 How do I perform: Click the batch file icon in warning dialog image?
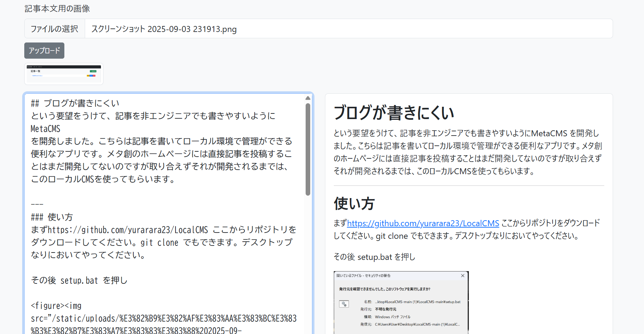344,304
